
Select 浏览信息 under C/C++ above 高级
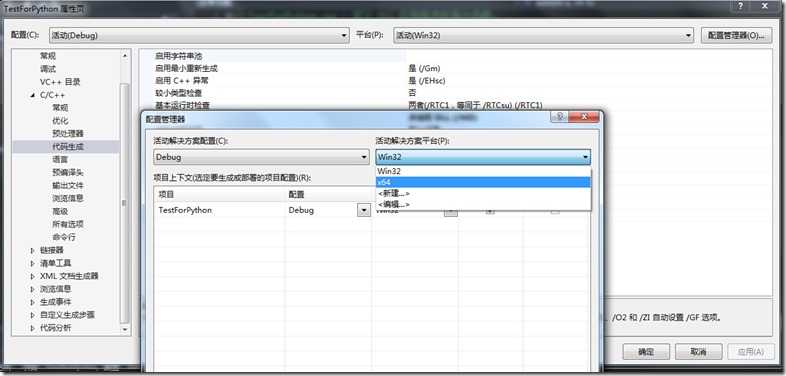(68, 198)
